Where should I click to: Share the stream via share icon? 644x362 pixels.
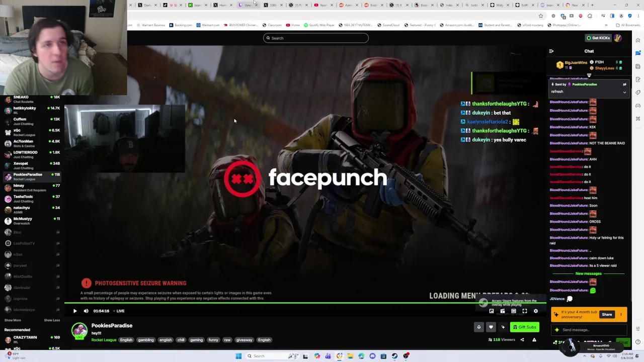coord(522,340)
